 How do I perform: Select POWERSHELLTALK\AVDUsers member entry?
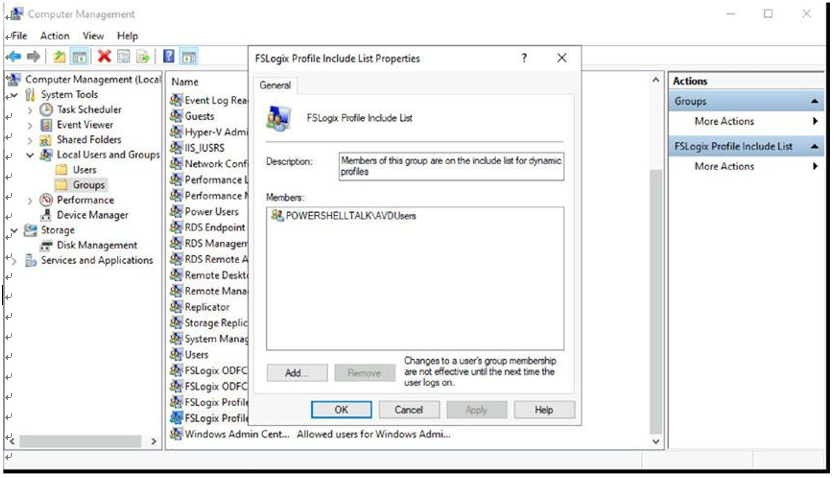click(343, 215)
